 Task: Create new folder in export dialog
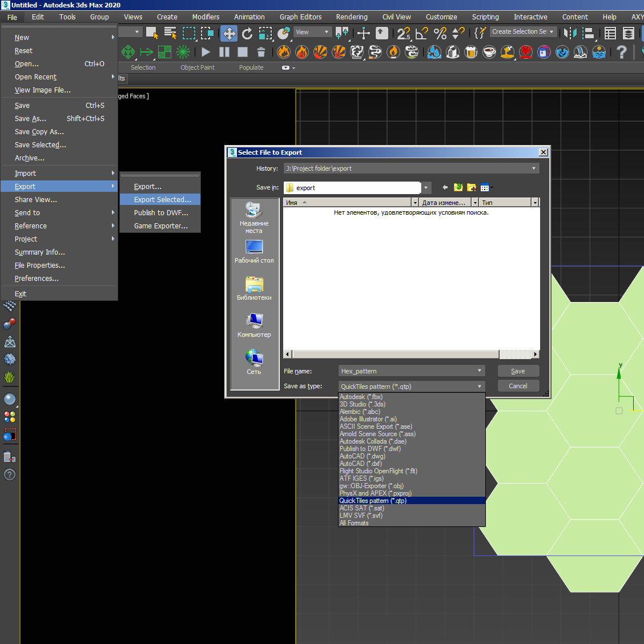[x=472, y=187]
